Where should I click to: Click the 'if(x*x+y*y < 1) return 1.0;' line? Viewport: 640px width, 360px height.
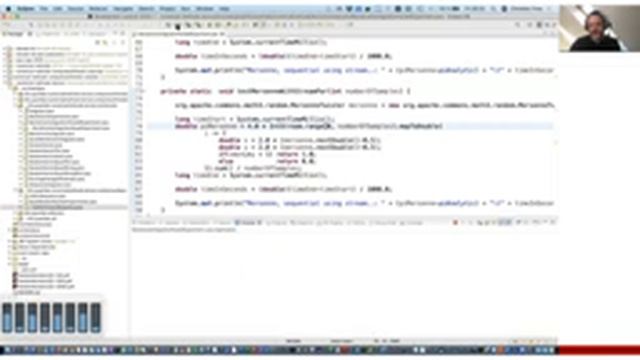click(267, 154)
